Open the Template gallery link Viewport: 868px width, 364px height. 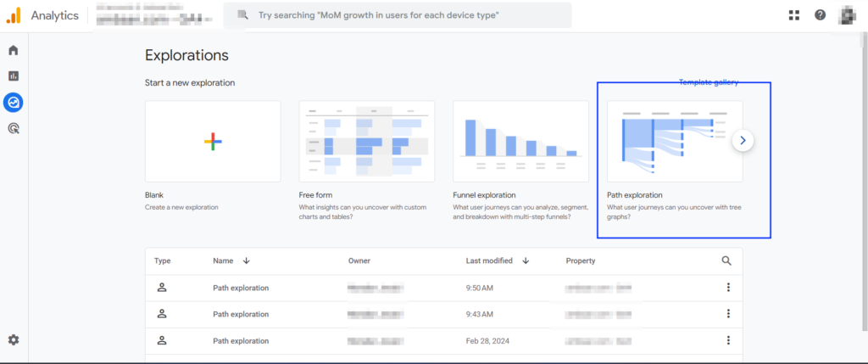click(709, 82)
